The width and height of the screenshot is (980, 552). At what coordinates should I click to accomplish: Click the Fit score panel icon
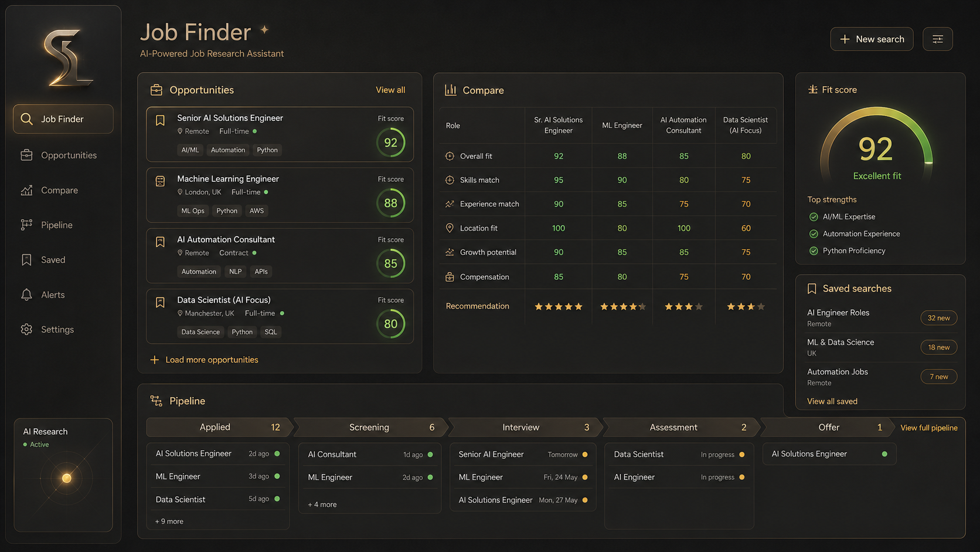(x=812, y=89)
